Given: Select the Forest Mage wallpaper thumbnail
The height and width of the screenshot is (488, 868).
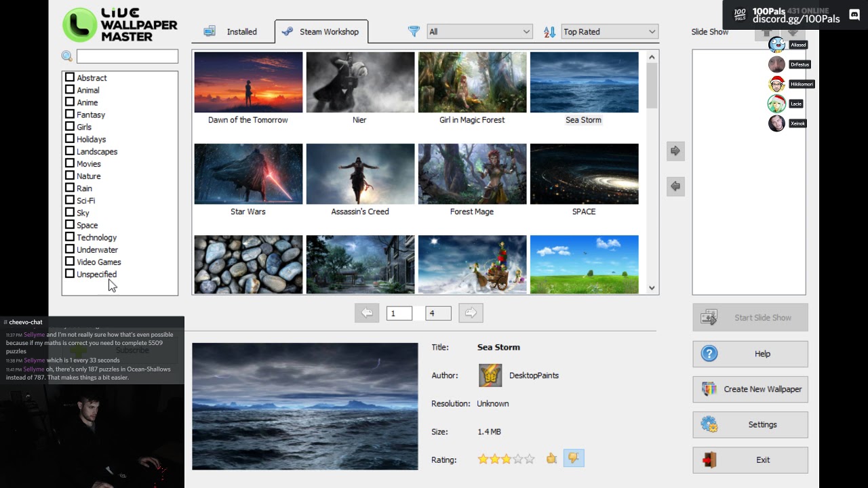Looking at the screenshot, I should coord(472,174).
